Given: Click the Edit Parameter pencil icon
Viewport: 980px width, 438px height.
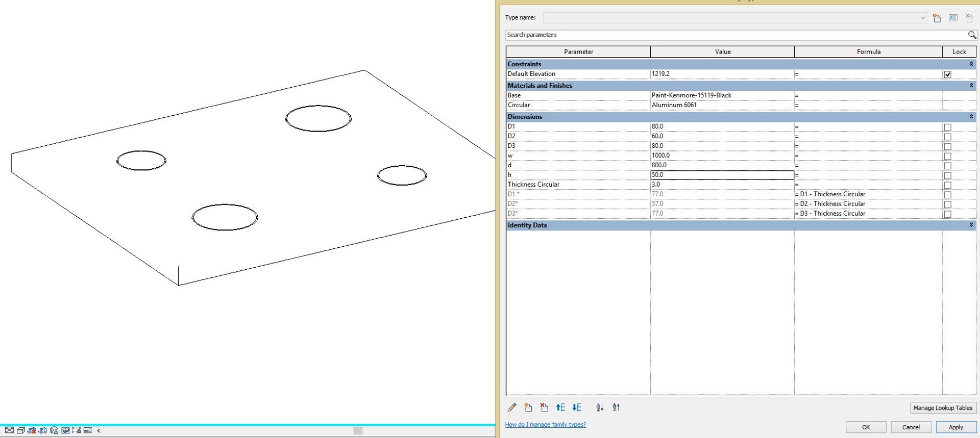Looking at the screenshot, I should 512,407.
